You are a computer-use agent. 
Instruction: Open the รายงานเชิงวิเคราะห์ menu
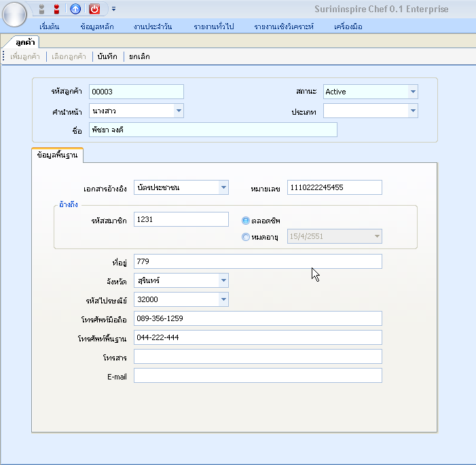[284, 26]
